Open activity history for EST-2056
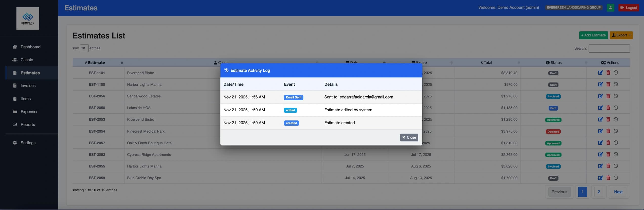The image size is (644, 210). point(616,96)
